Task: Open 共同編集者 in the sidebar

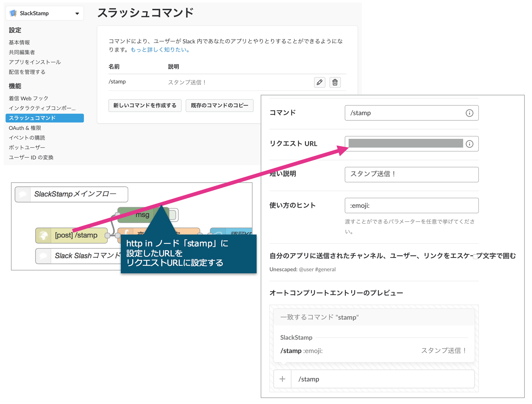Action: (22, 52)
